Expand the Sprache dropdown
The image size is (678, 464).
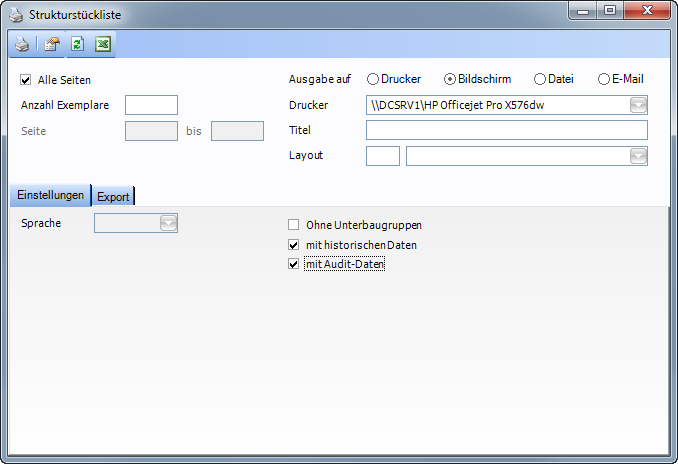click(169, 223)
